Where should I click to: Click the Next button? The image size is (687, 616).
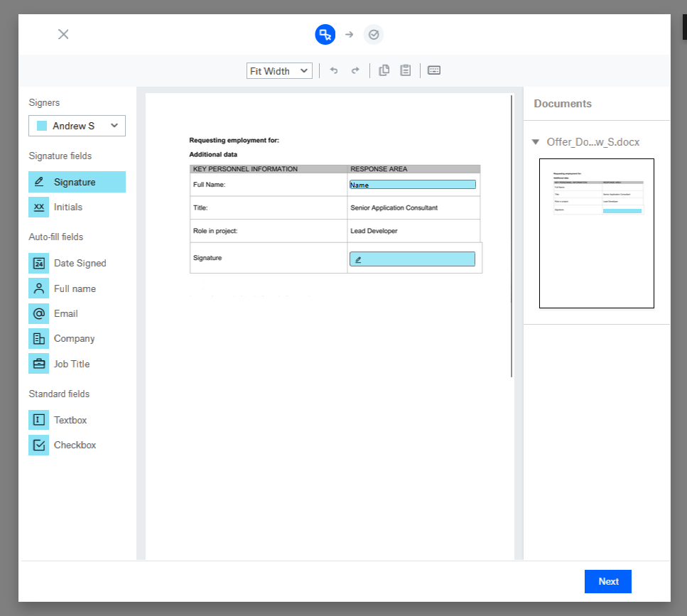607,581
